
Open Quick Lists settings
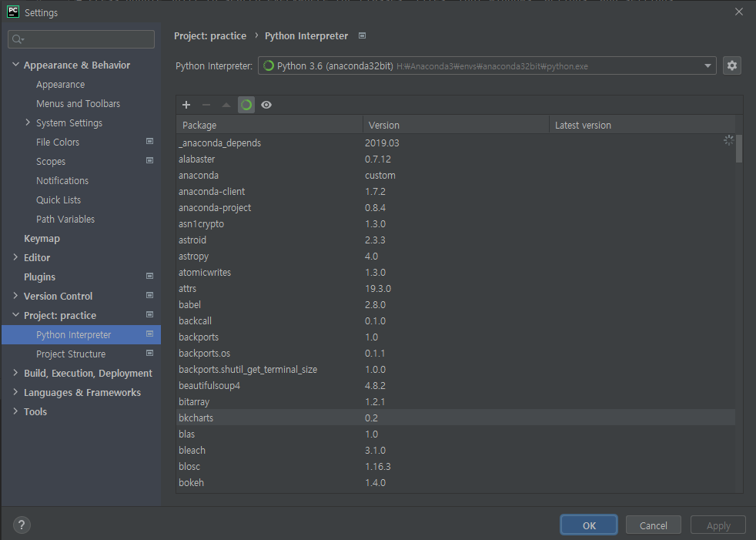59,200
